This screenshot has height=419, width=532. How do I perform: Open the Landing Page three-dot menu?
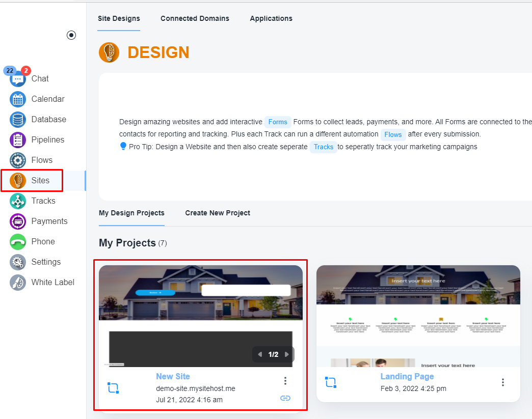(503, 382)
